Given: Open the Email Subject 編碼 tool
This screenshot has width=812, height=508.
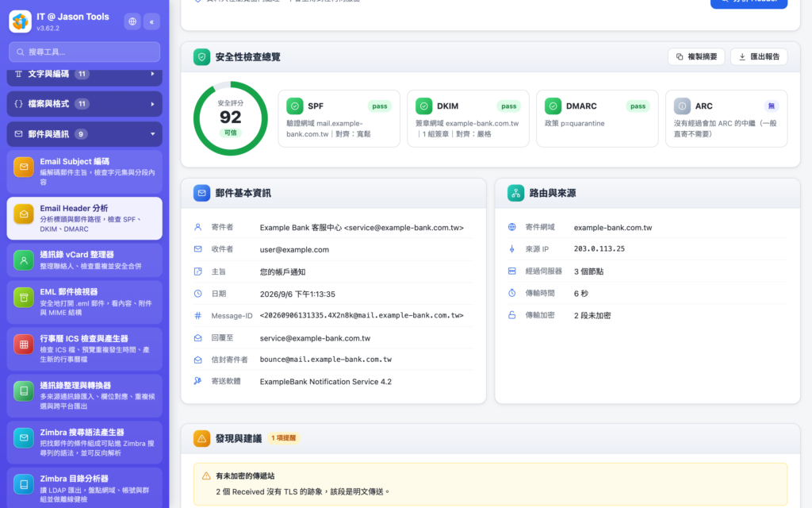Looking at the screenshot, I should coord(84,171).
